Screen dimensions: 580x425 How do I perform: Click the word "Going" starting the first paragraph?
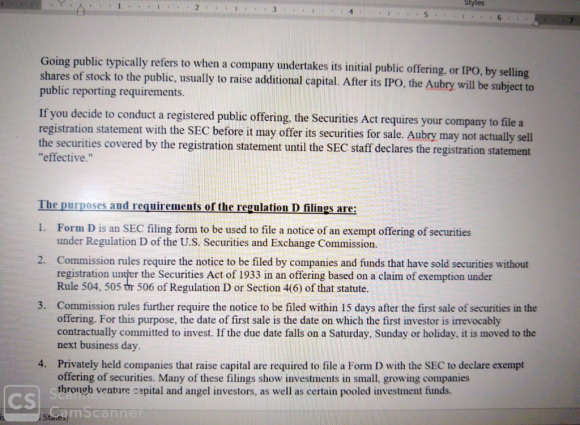(55, 62)
